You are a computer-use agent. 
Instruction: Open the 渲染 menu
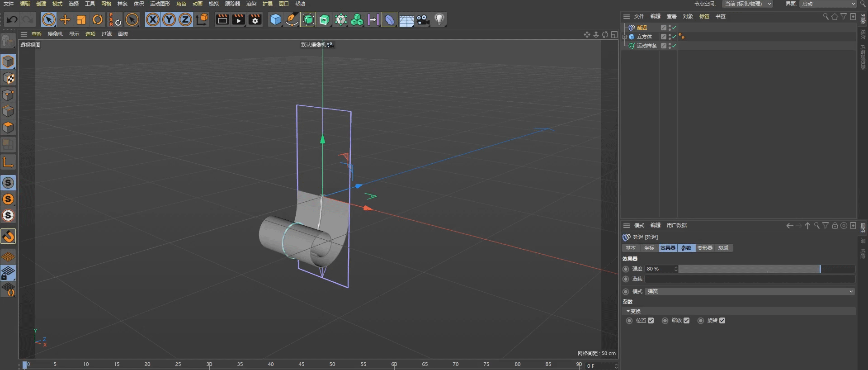click(x=251, y=4)
